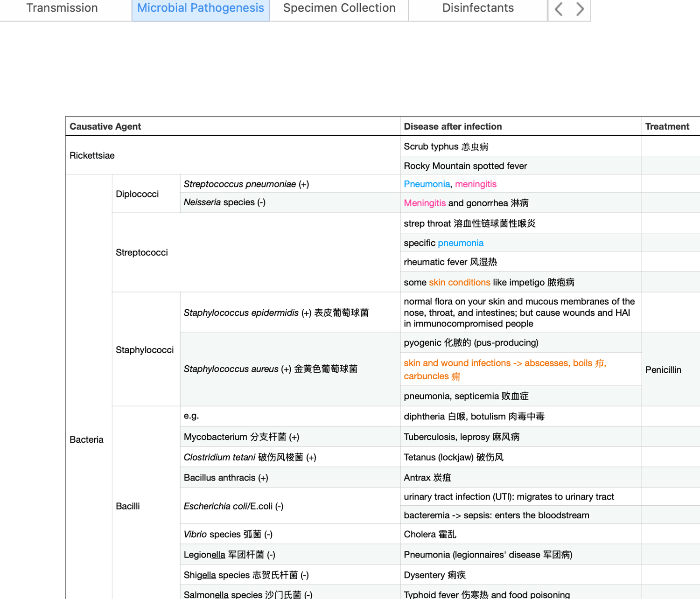Click the Mycobacterium (+) cell

click(290, 437)
